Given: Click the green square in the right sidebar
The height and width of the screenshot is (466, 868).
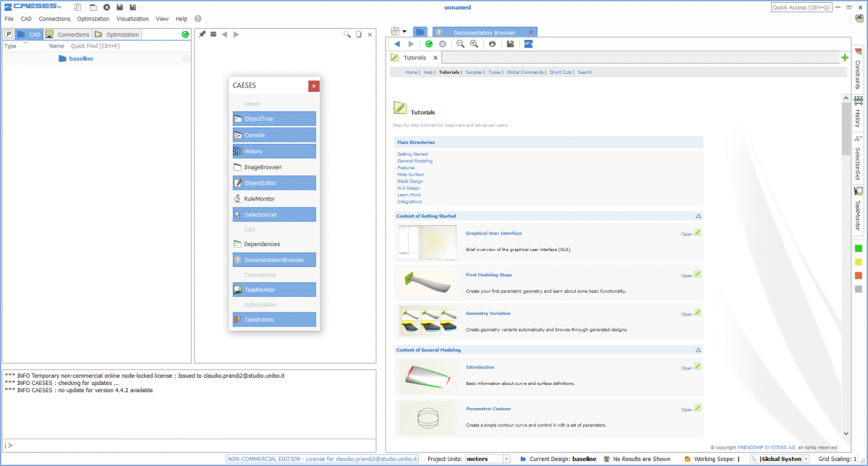Looking at the screenshot, I should (859, 248).
